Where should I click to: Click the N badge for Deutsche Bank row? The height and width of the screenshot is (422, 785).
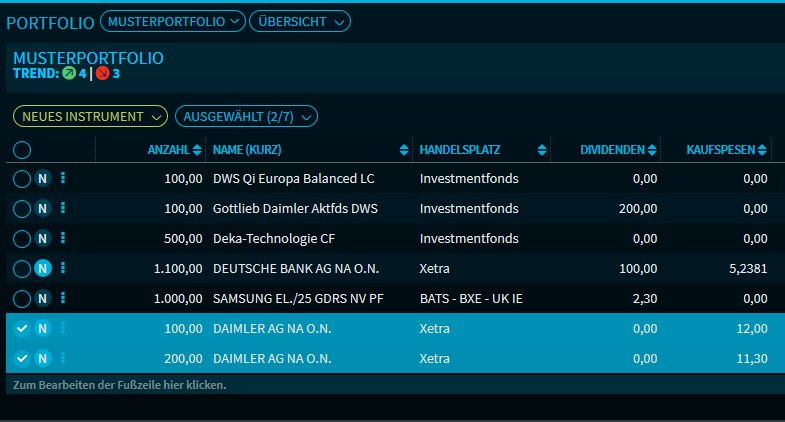[43, 268]
